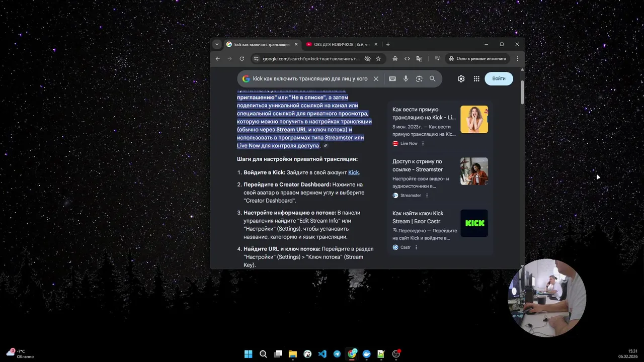Viewport: 644px width, 362px height.
Task: Open Telegram from taskbar
Action: [x=337, y=354]
